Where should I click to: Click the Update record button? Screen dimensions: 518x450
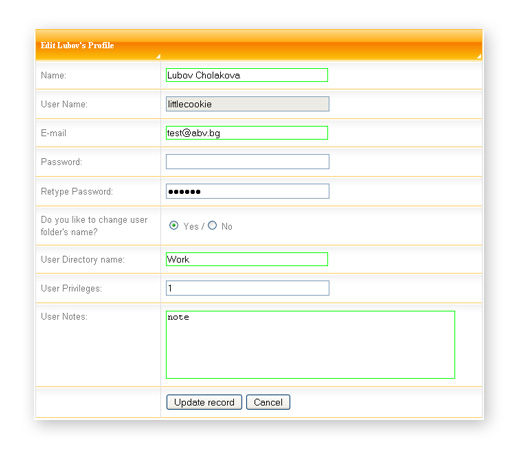(x=204, y=402)
